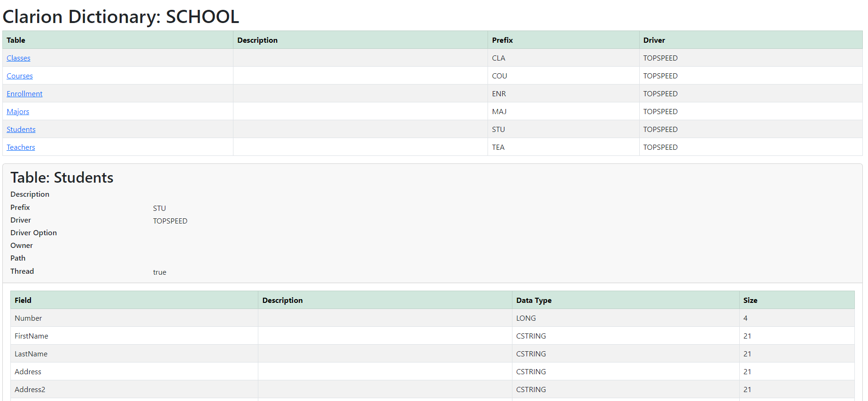
Task: Click the Table: Students section heading
Action: [62, 177]
